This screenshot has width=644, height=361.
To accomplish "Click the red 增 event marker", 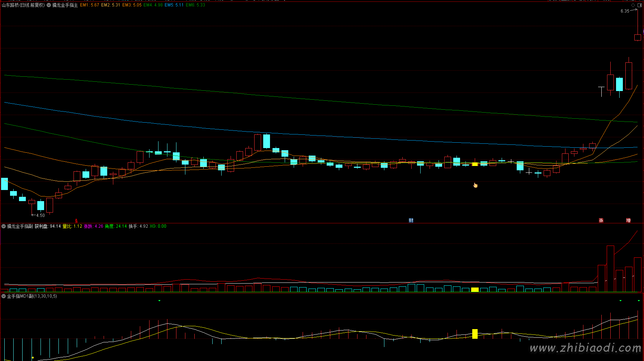I will 628,220.
